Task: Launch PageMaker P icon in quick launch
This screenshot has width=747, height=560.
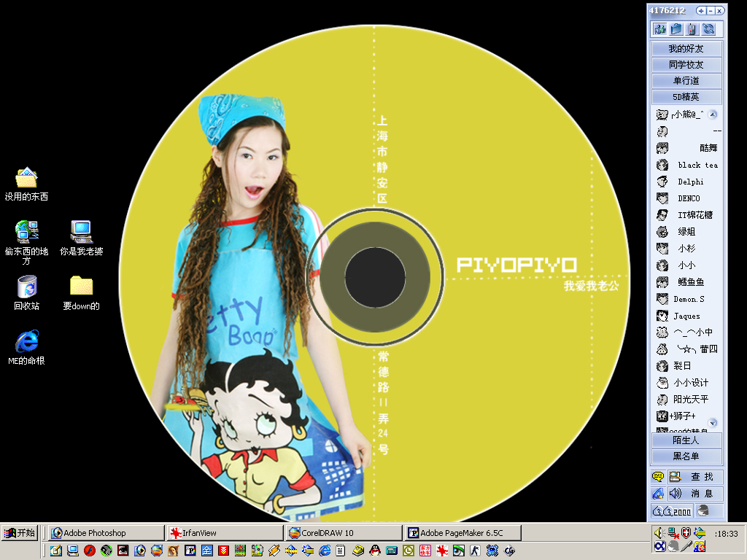Action: (x=190, y=551)
